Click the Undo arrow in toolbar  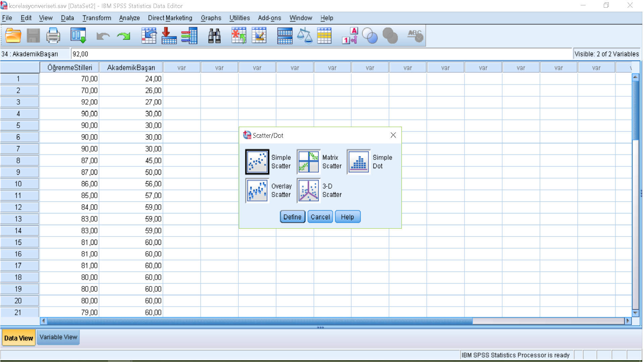pyautogui.click(x=103, y=36)
